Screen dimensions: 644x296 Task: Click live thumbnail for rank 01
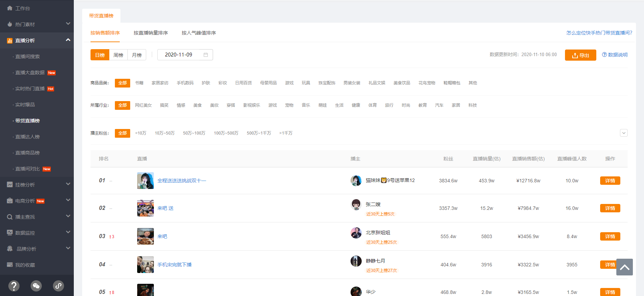(x=146, y=181)
